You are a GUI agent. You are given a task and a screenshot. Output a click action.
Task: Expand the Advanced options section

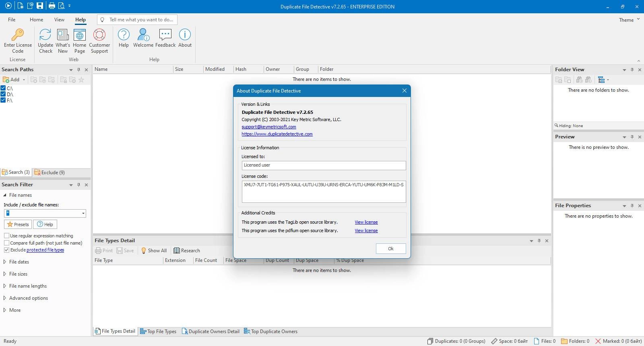click(5, 298)
